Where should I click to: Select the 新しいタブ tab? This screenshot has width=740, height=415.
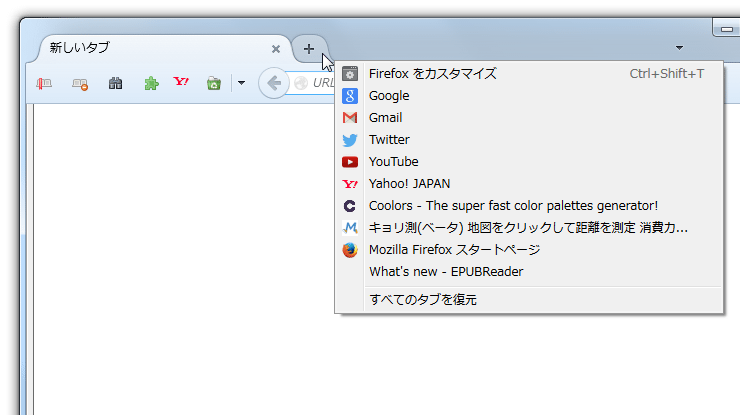point(160,48)
